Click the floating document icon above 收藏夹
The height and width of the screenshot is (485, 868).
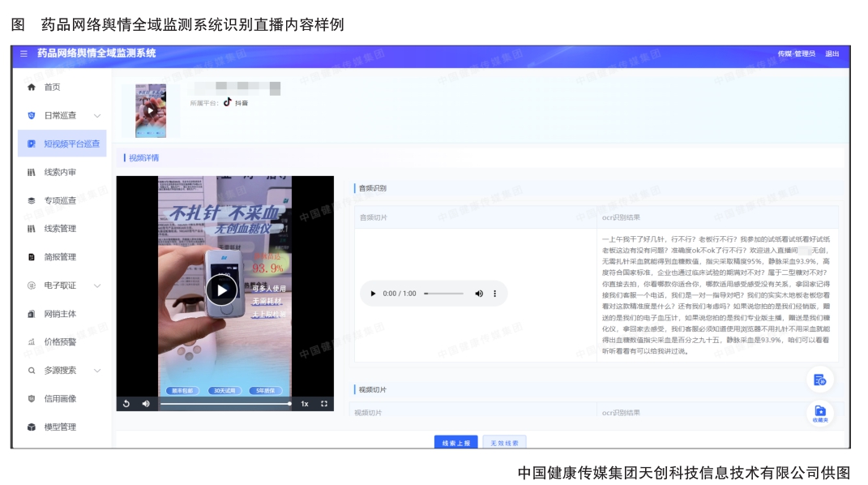(x=819, y=380)
